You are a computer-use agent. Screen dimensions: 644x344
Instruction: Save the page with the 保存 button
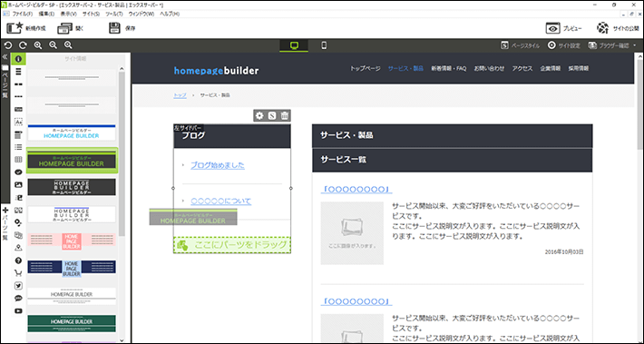tap(122, 28)
